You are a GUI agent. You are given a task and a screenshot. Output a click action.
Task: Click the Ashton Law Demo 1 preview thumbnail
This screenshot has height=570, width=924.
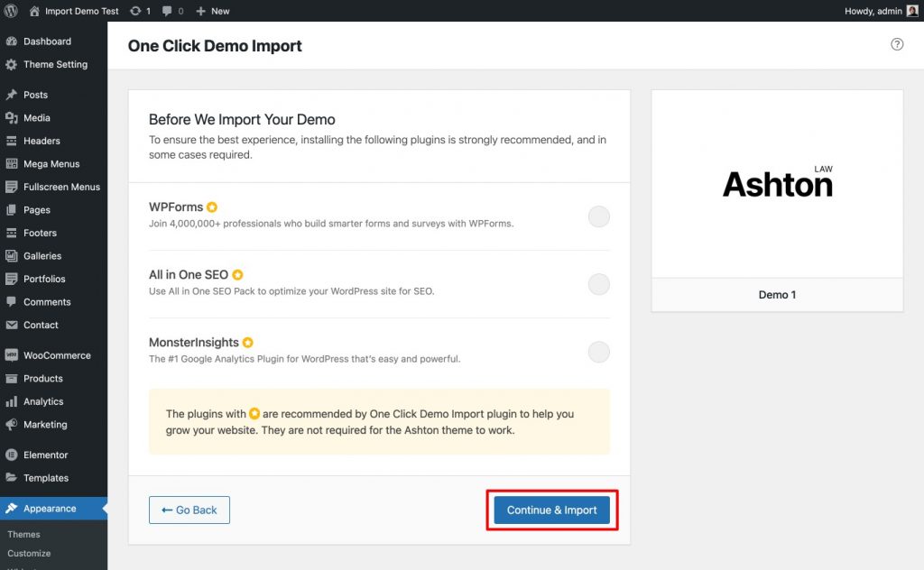coord(776,183)
